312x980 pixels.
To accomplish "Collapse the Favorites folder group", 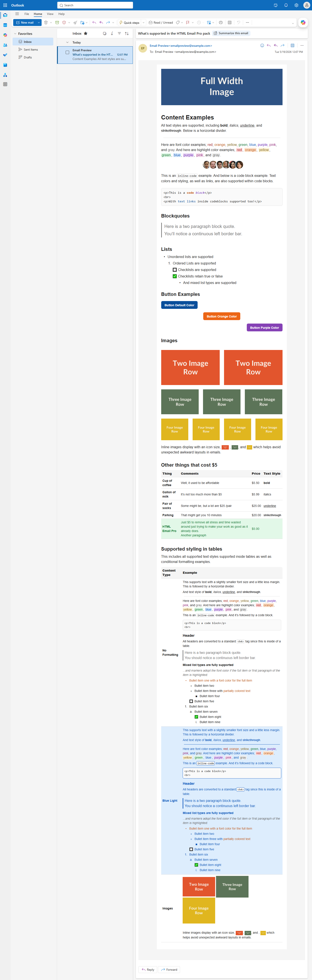I will pos(15,34).
